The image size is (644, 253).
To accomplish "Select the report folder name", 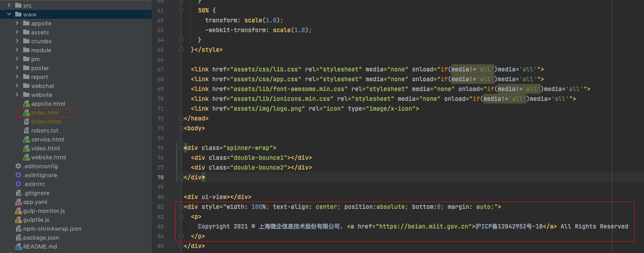I will (40, 77).
